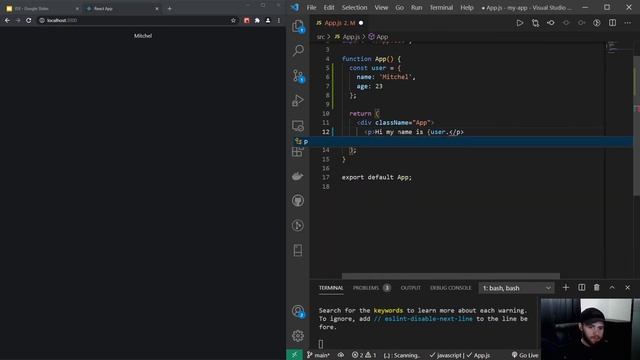
Task: Open the Extensions view in the activity bar
Action: [x=298, y=152]
